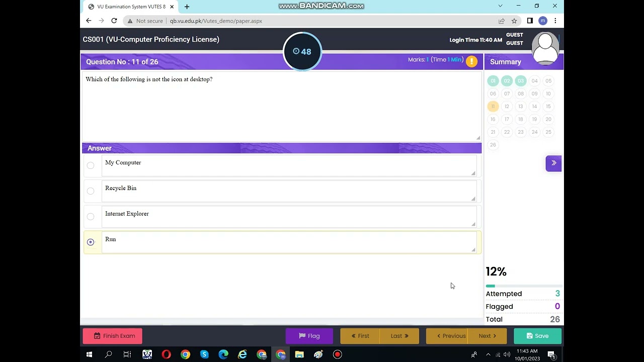Open File Explorer from the taskbar
The image size is (644, 362).
click(299, 354)
